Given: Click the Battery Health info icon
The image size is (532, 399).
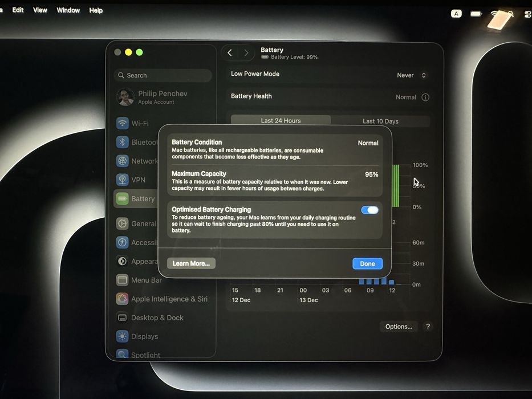Looking at the screenshot, I should tap(425, 97).
